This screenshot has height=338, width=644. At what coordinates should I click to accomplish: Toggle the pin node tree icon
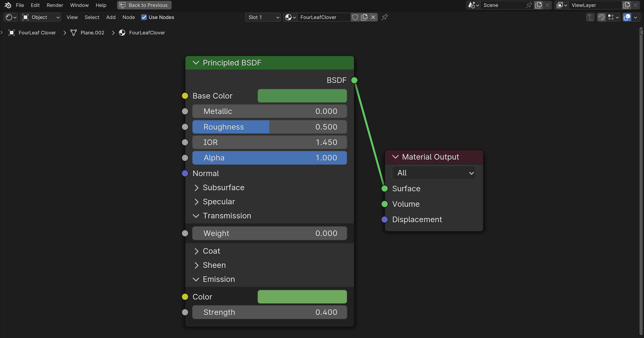pos(385,17)
